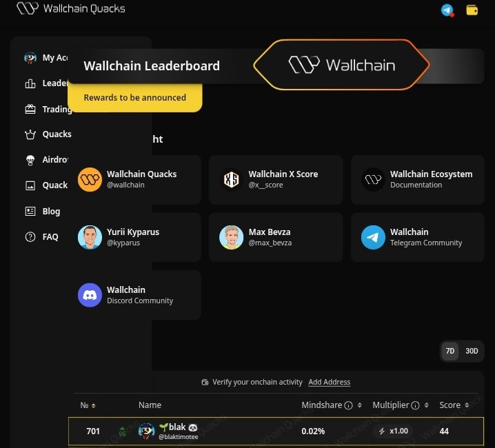Click Max Bevza profile picture
Screen dimensions: 495x448
pos(232,237)
